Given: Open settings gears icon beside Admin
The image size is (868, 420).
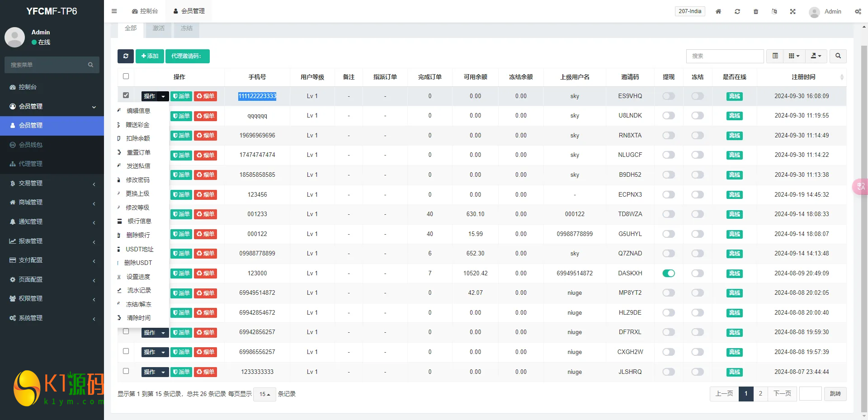Looking at the screenshot, I should (x=858, y=11).
